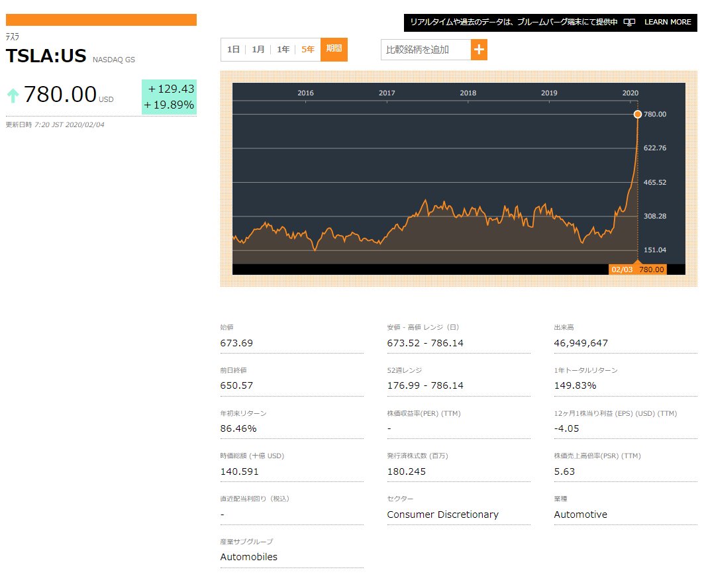Click the previous close 650.57
Viewport: 702px width, 588px height.
(x=236, y=386)
